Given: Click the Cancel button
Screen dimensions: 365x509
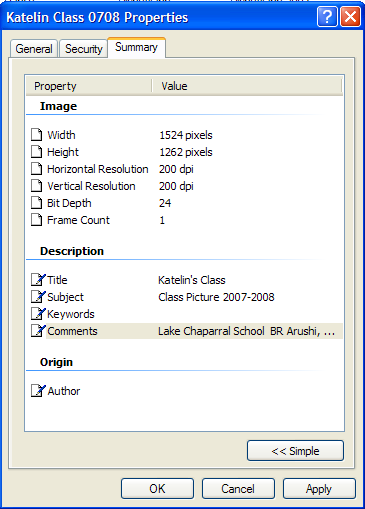Looking at the screenshot, I should coord(238,489).
